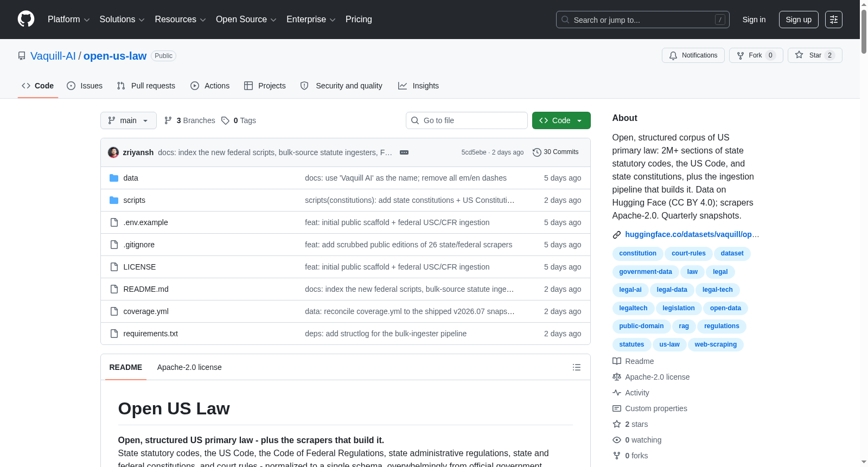868x467 pixels.
Task: Click the Go to file input
Action: (x=467, y=120)
